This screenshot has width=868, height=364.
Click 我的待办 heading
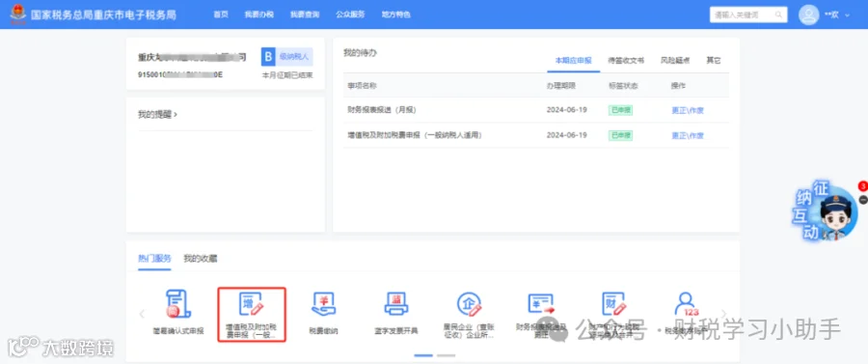click(x=360, y=53)
